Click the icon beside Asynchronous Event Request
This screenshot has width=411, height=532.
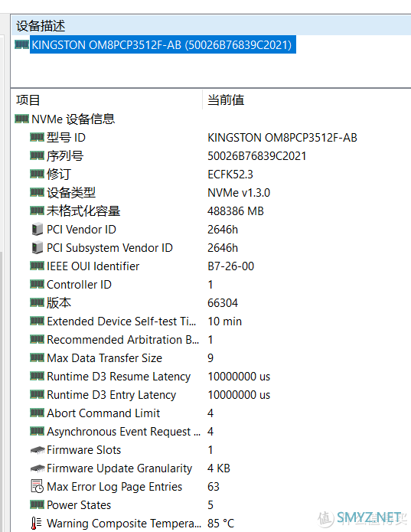[x=37, y=431]
